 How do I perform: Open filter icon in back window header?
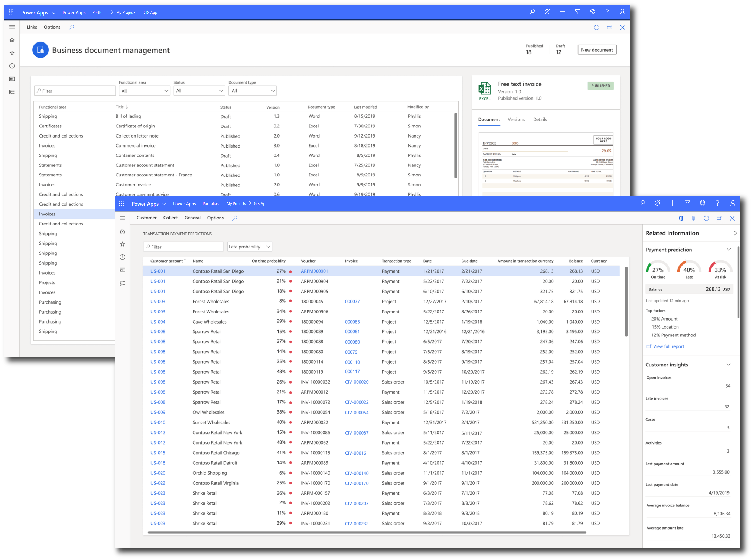577,12
